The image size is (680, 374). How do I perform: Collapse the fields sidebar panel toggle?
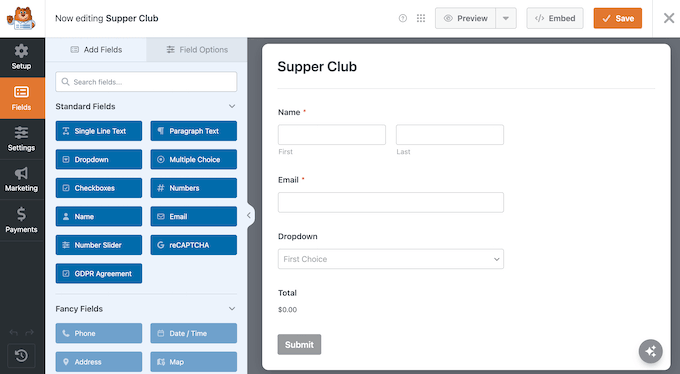tap(249, 215)
